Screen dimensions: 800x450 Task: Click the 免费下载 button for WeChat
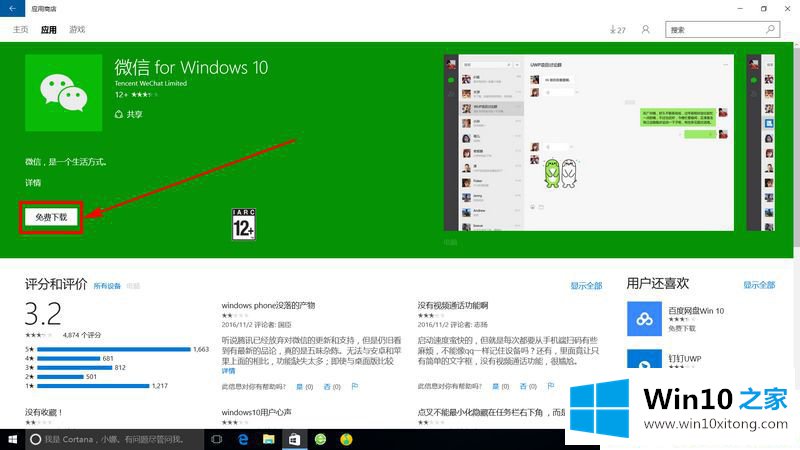point(51,217)
